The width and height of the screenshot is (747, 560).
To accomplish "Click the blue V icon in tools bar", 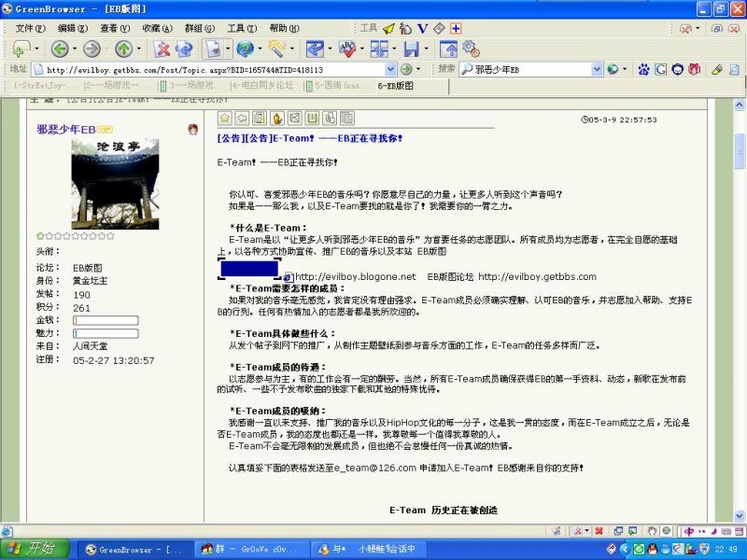I will pyautogui.click(x=422, y=28).
